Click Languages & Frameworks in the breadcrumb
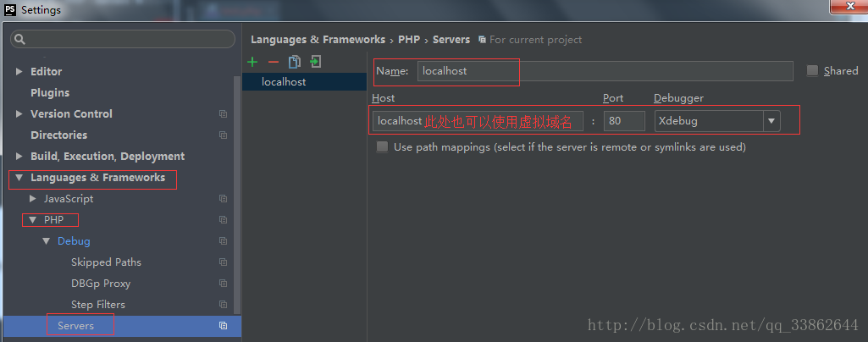868x342 pixels. pyautogui.click(x=318, y=40)
